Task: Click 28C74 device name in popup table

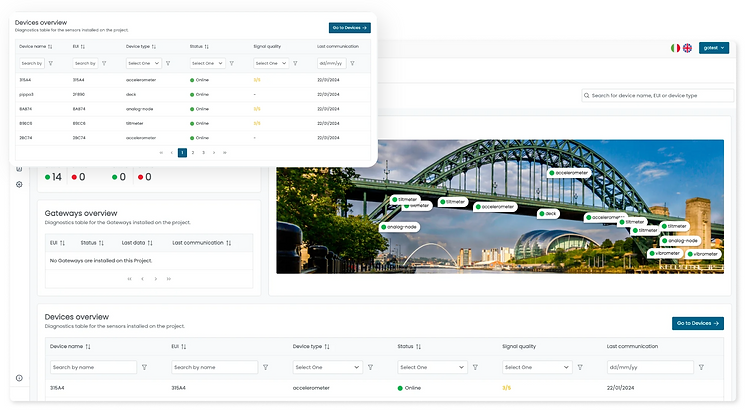Action: [25, 138]
